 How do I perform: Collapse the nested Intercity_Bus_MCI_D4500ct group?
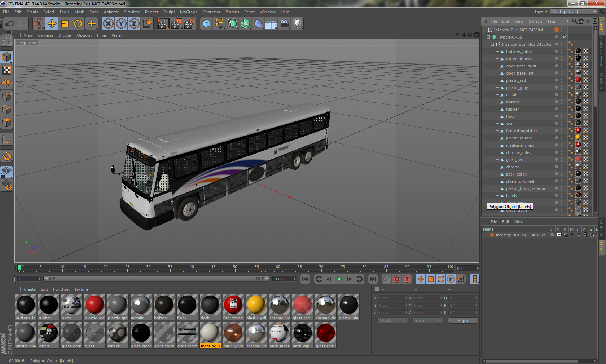tap(492, 44)
